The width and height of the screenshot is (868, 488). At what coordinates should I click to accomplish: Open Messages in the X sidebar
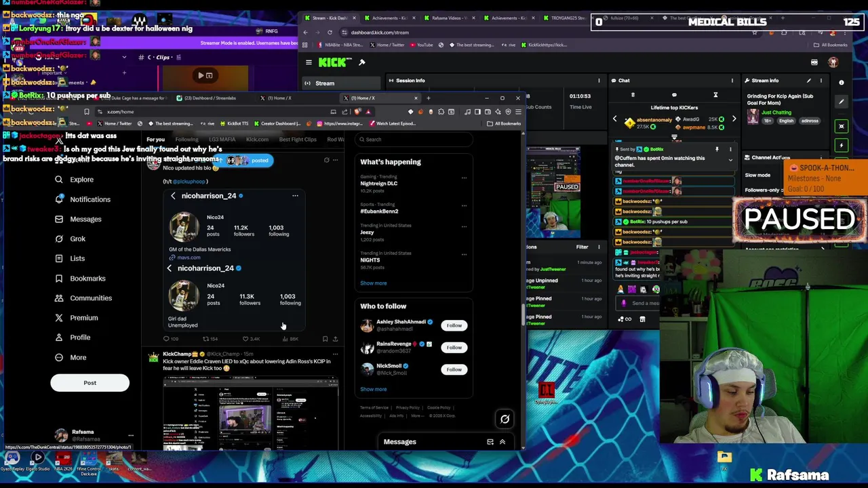coord(78,219)
